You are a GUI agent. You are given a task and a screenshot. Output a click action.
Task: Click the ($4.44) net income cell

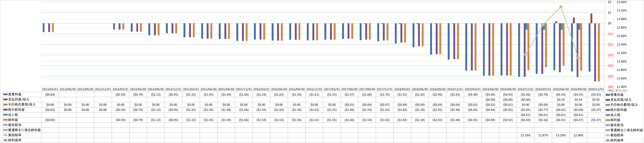pos(525,120)
